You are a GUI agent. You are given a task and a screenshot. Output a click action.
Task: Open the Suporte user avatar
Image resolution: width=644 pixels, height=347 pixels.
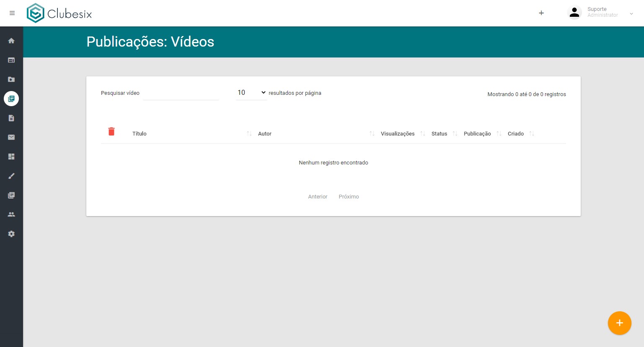pyautogui.click(x=574, y=13)
